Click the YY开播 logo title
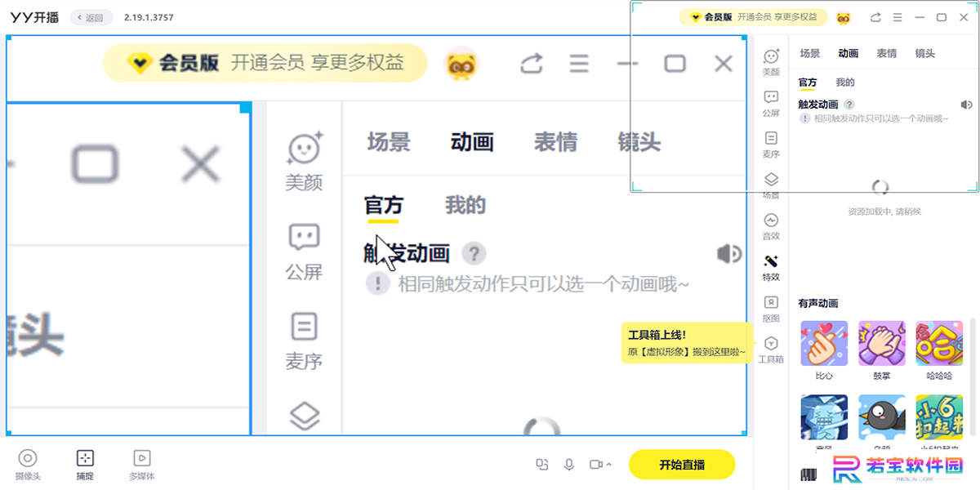Image resolution: width=980 pixels, height=490 pixels. (x=34, y=17)
